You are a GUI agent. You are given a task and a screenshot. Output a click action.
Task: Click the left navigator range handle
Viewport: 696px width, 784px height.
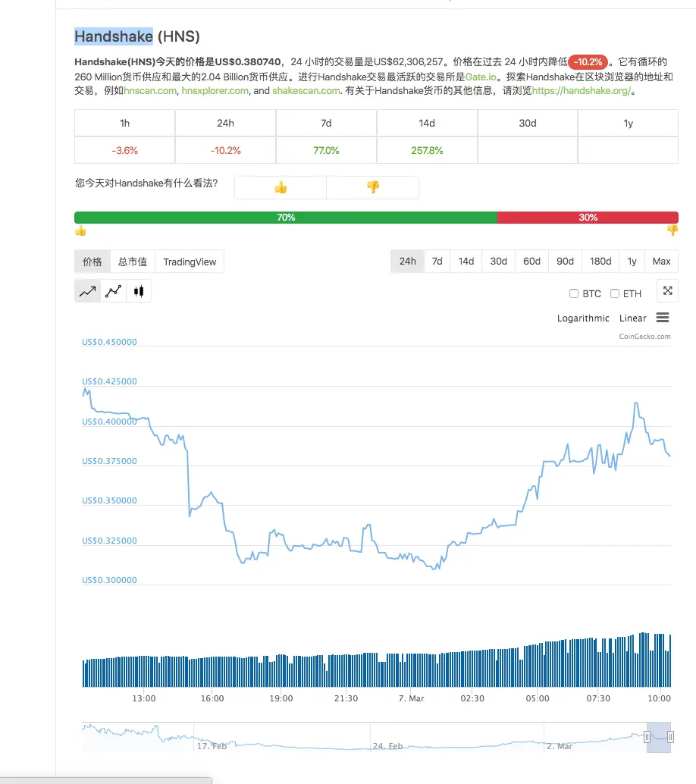pos(647,737)
